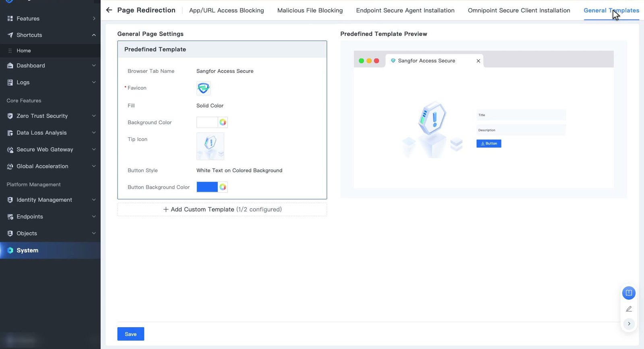Viewport: 644px width, 349px height.
Task: Click the System hexagon icon
Action: [x=10, y=250]
